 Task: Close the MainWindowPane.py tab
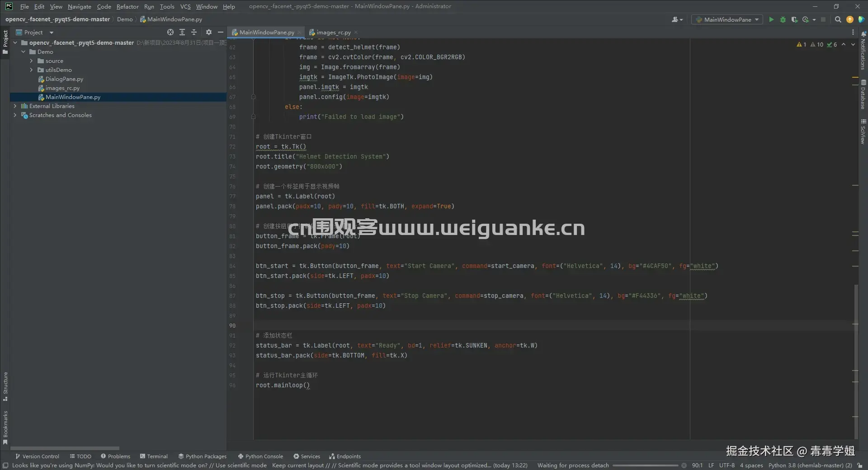299,32
